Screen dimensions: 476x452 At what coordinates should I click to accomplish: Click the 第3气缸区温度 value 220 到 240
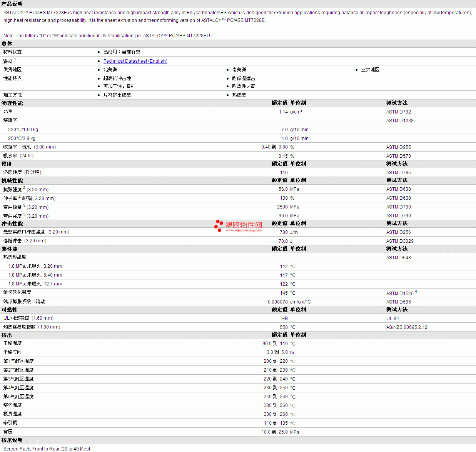pyautogui.click(x=276, y=379)
